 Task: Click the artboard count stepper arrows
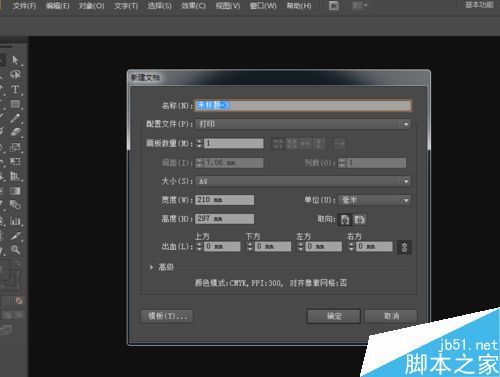pyautogui.click(x=199, y=144)
